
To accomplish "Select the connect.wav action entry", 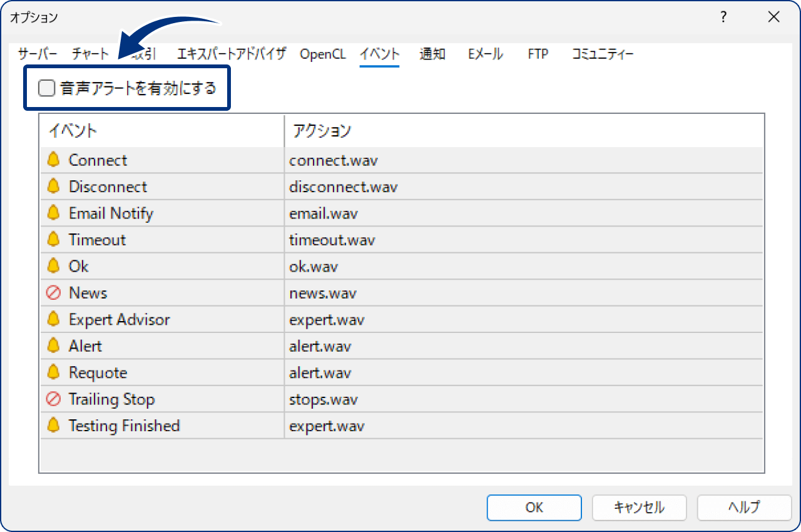I will tap(334, 160).
